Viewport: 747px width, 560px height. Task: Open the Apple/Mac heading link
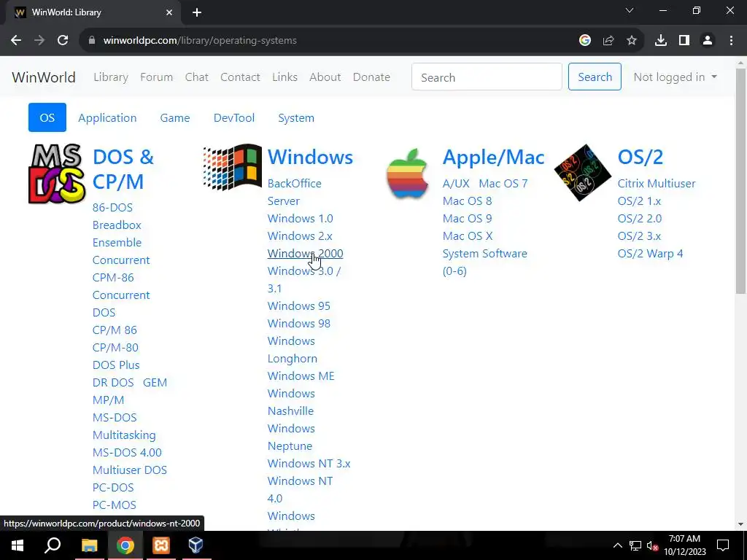pos(494,157)
